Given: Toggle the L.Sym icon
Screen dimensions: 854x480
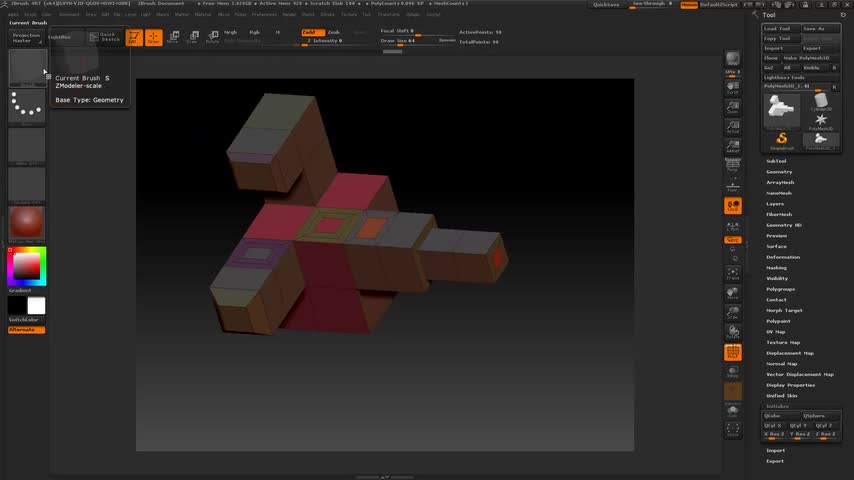Looking at the screenshot, I should [733, 226].
